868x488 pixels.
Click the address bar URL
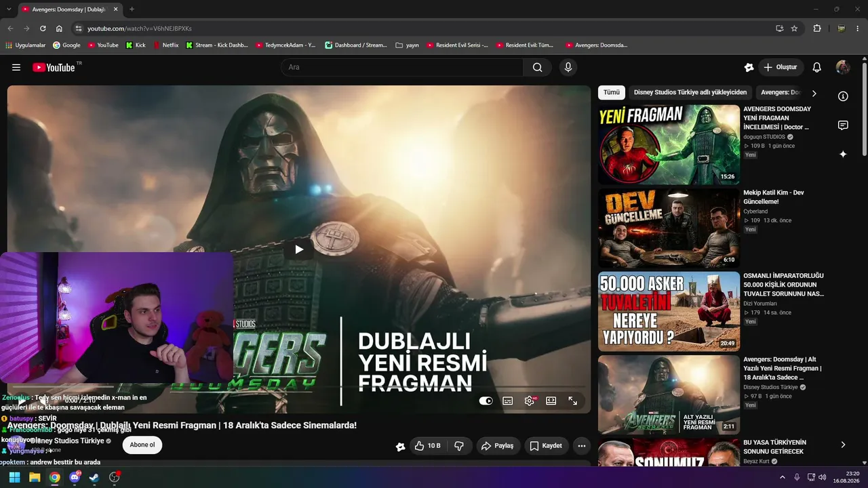pyautogui.click(x=140, y=28)
